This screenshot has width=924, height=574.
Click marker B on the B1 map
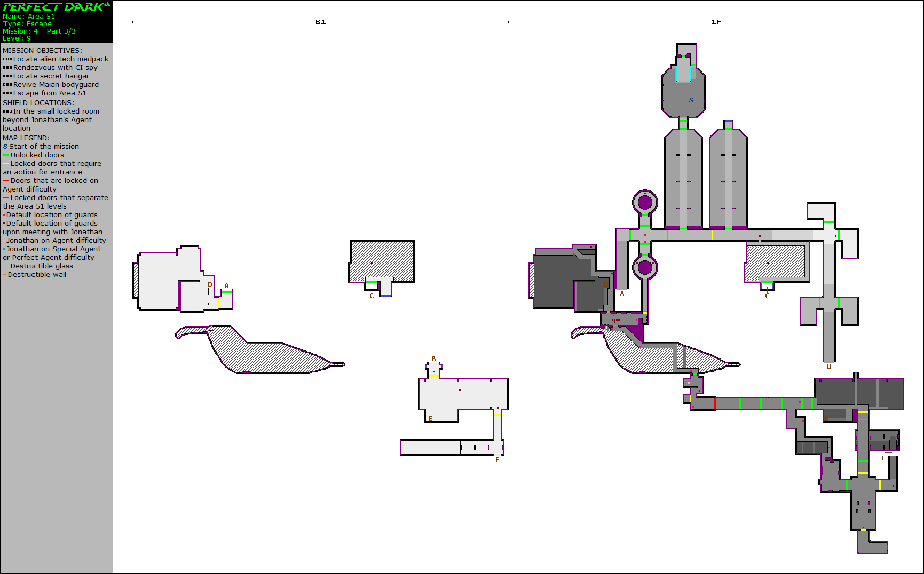point(433,359)
